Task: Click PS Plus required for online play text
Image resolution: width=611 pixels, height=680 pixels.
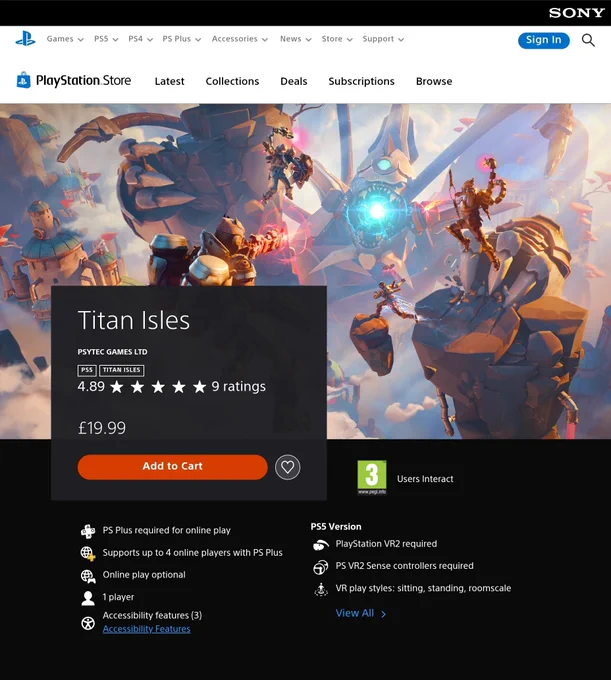Action: pos(167,530)
